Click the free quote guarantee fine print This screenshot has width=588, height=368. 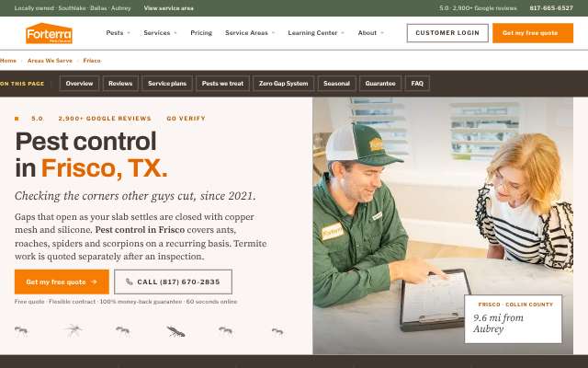click(x=126, y=302)
